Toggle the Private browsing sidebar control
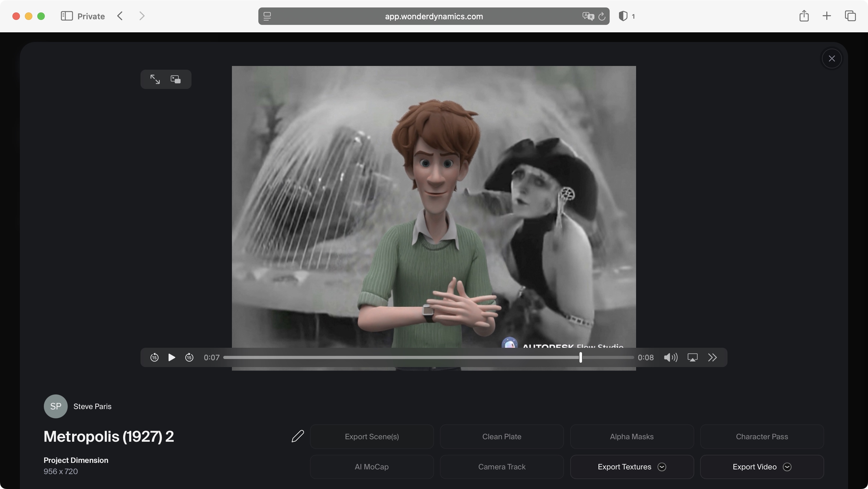 [67, 16]
